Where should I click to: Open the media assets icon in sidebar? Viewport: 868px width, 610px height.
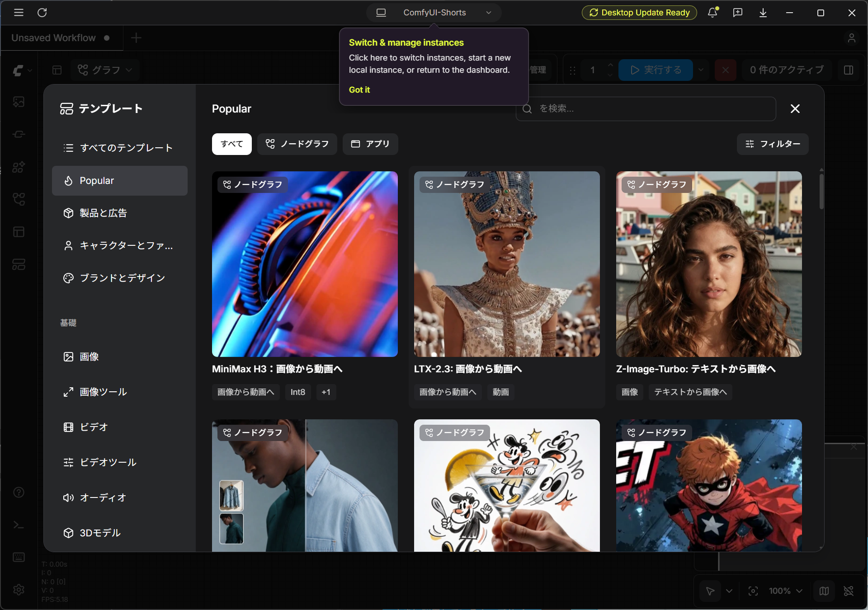(19, 102)
